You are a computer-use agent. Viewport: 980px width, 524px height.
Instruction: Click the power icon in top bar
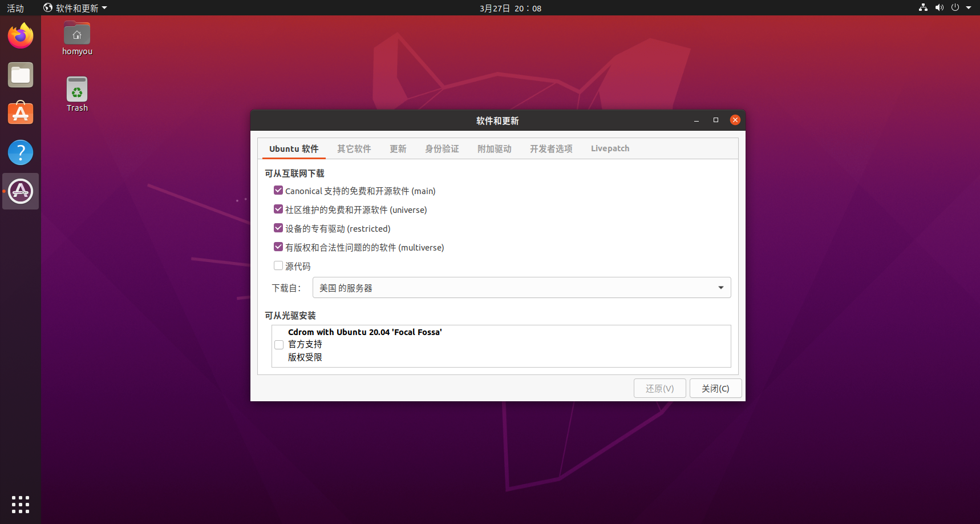pyautogui.click(x=955, y=7)
